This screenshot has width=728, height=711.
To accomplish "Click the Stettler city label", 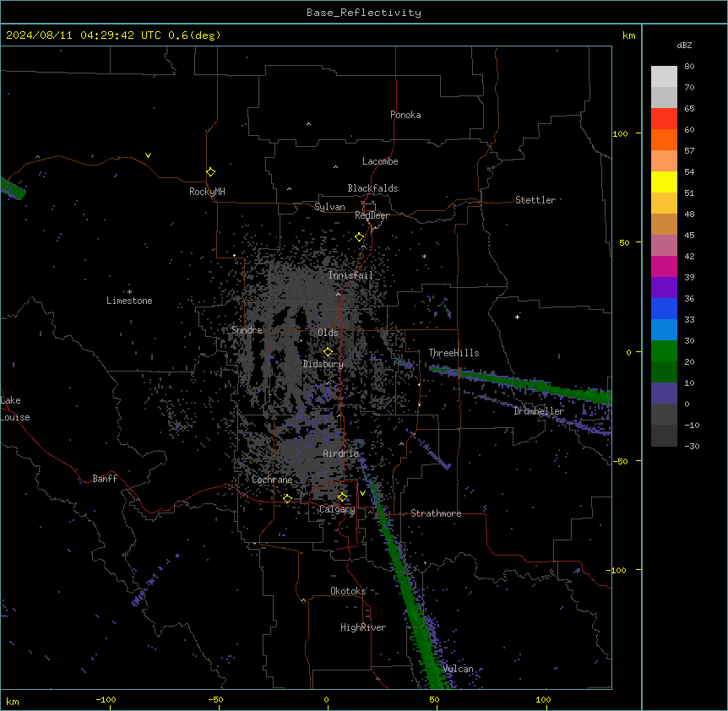I will pos(535,200).
